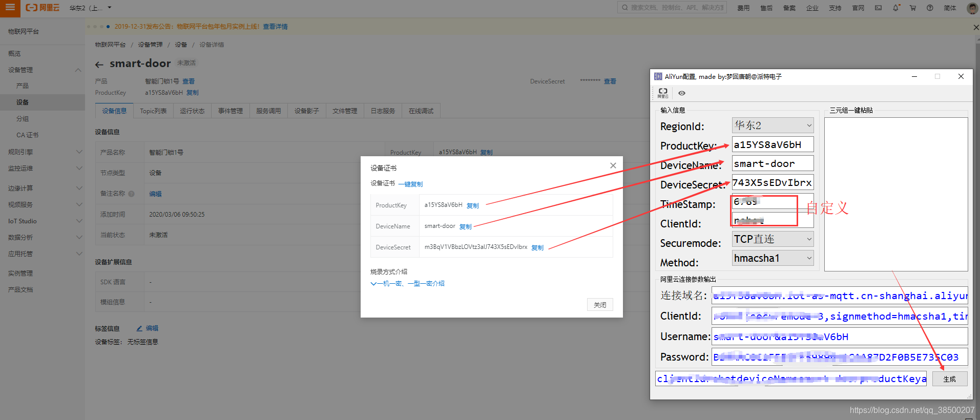Click 查看 next to DeviceSecret asterisks
This screenshot has width=980, height=420.
[x=610, y=81]
